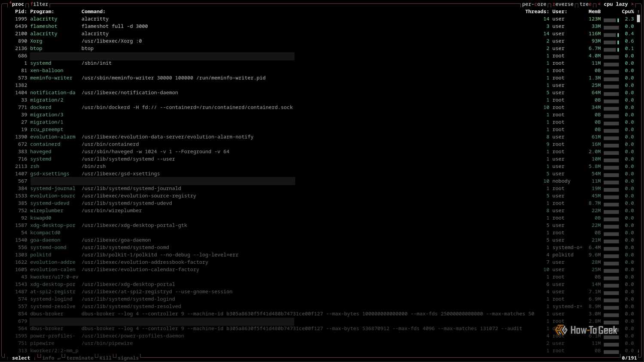Toggle the per-core CPU option
644x362 pixels.
[534, 4]
